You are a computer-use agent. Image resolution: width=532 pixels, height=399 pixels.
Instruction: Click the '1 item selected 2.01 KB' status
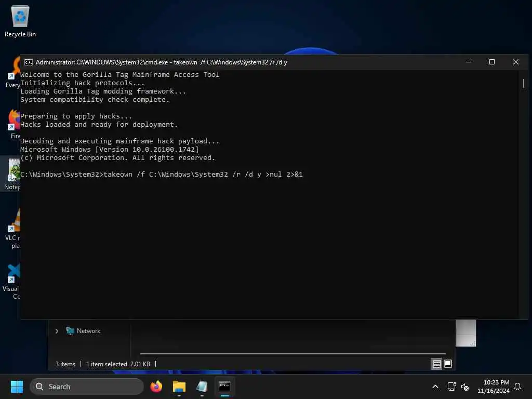[x=118, y=364]
